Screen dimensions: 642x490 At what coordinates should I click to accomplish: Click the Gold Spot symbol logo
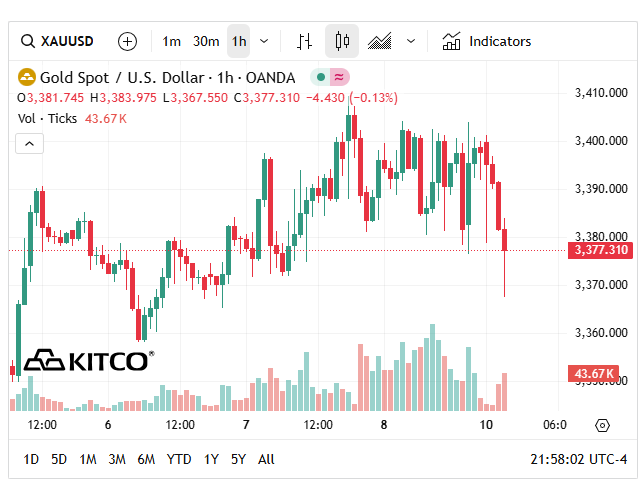[27, 77]
